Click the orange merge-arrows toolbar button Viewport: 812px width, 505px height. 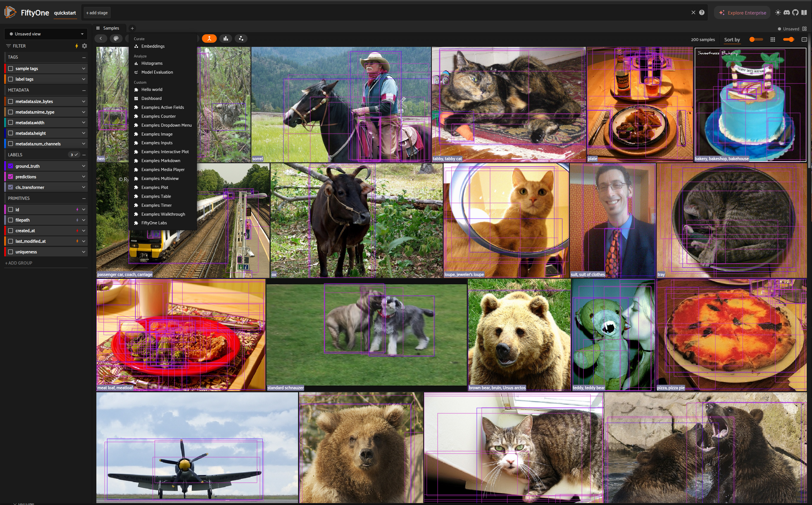click(x=209, y=39)
